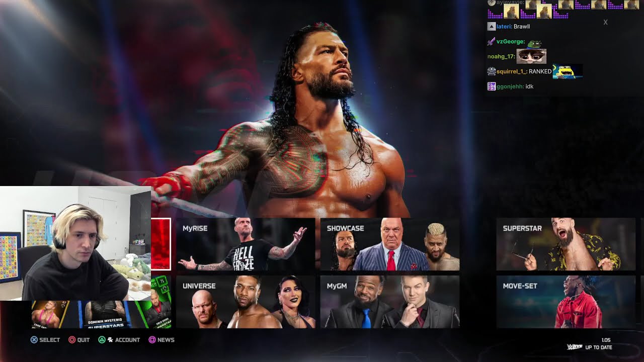Click the noahg_17 username in chat

click(501, 56)
